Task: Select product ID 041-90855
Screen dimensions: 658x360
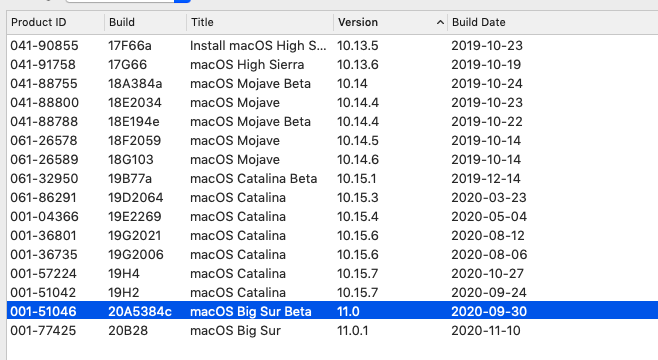Action: [44, 46]
